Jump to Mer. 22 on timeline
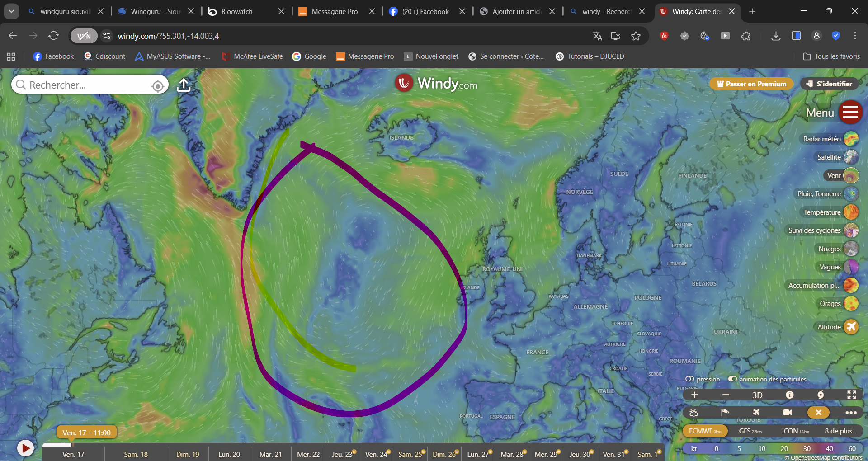The width and height of the screenshot is (868, 461). pos(308,454)
